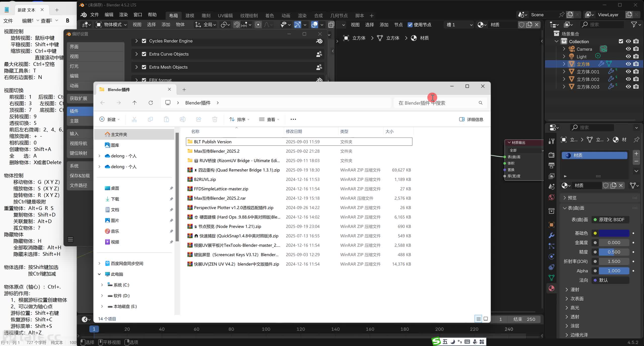Switch to the UV编辑 workspace tab
Image resolution: width=644 pixels, height=346 pixels.
(x=225, y=16)
